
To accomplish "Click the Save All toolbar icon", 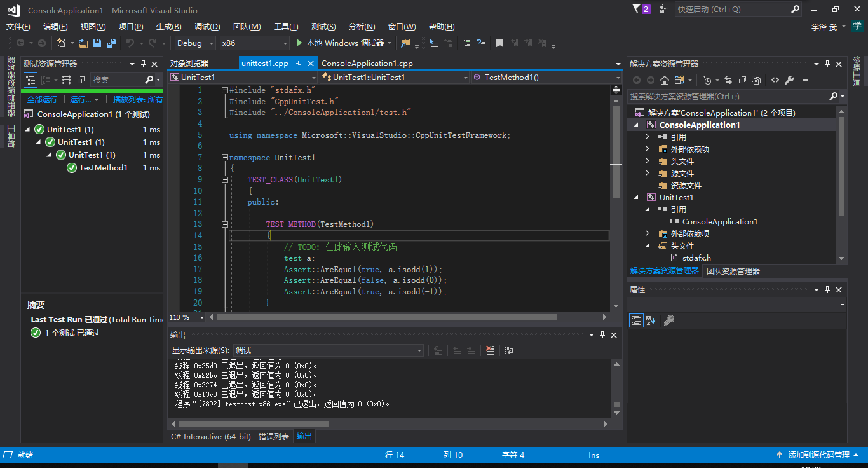I will 111,43.
